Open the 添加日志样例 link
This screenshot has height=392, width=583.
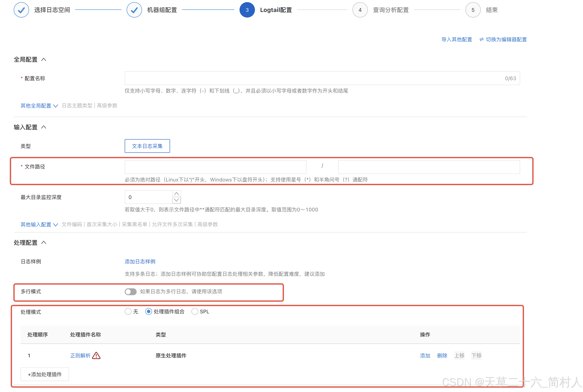click(140, 261)
